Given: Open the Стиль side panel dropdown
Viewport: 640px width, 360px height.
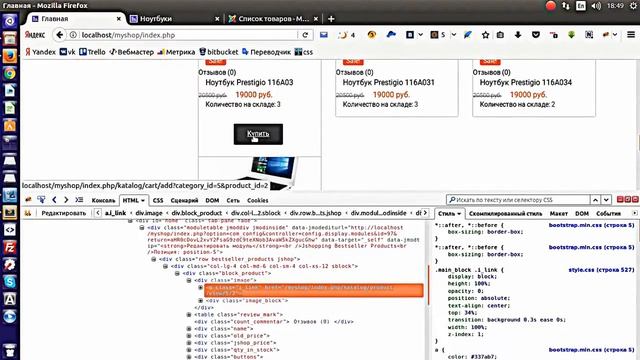Looking at the screenshot, I should [459, 213].
